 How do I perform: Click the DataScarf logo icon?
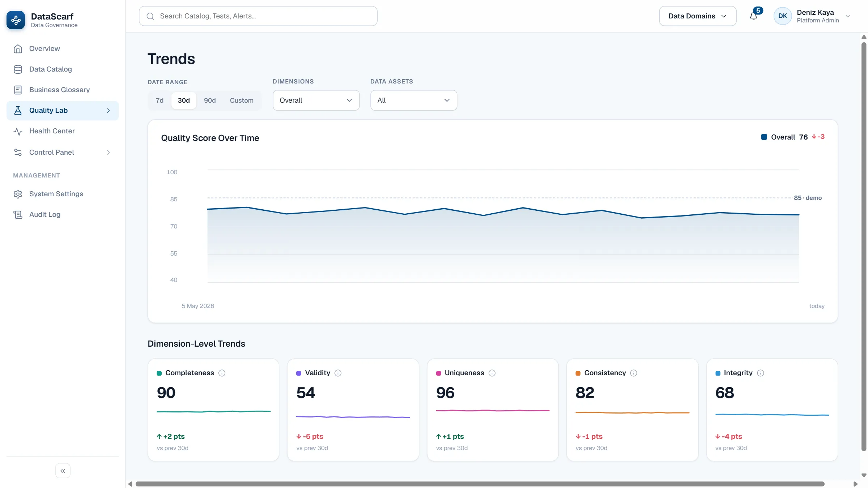tap(16, 20)
